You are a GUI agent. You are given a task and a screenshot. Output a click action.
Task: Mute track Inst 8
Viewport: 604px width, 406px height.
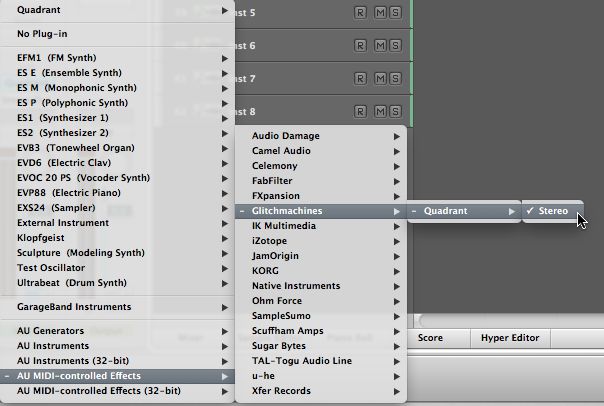click(380, 112)
